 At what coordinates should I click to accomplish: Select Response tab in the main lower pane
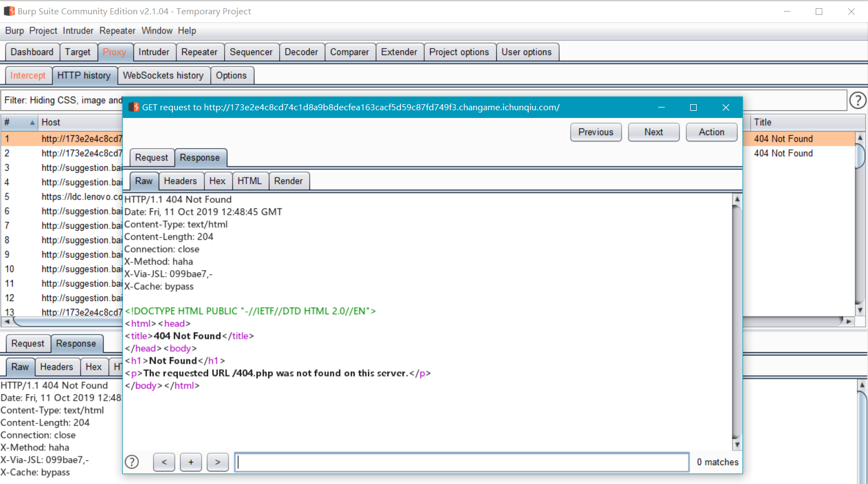click(x=76, y=343)
